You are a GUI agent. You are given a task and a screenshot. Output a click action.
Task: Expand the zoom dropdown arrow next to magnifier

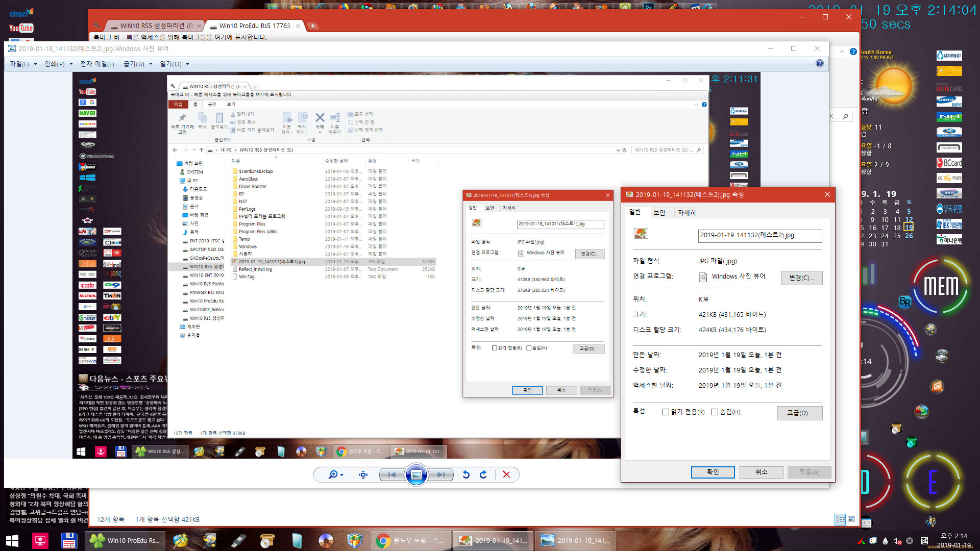click(341, 475)
